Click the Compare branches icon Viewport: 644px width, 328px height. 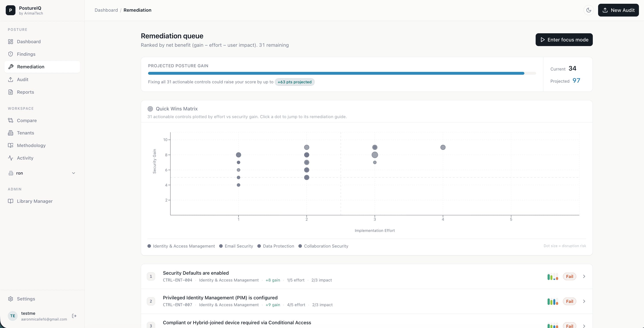pos(11,120)
